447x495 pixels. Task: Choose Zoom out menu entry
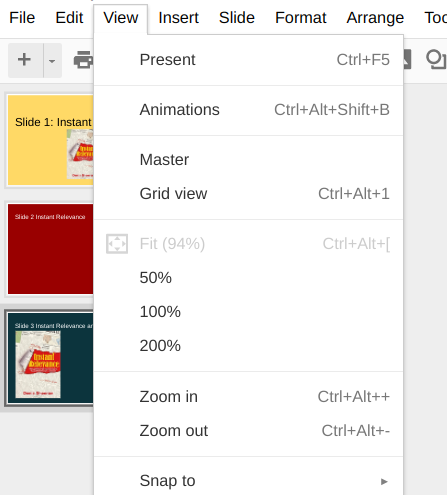tap(248, 431)
